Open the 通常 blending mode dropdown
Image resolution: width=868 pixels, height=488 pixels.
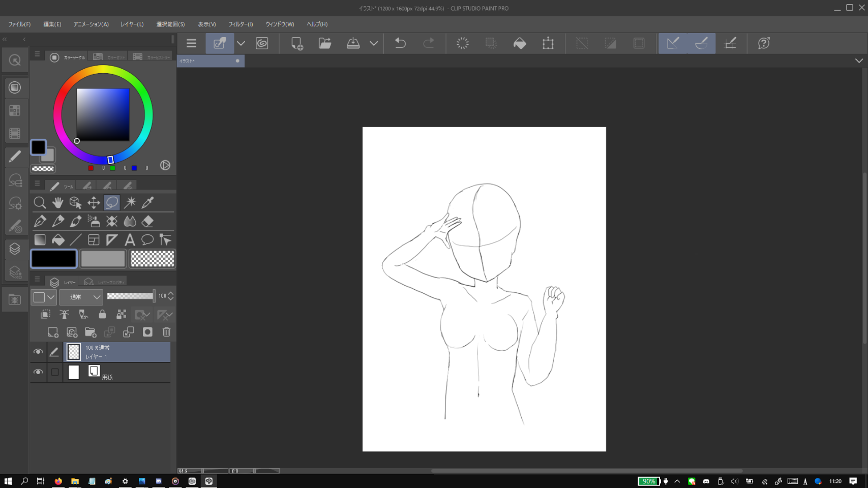[x=81, y=297]
